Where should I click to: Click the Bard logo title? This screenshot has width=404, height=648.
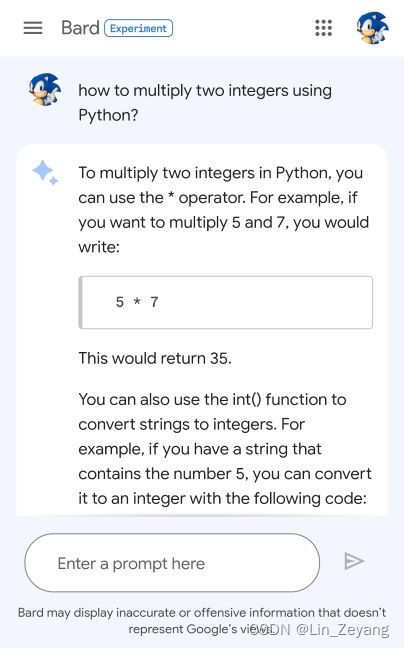80,28
